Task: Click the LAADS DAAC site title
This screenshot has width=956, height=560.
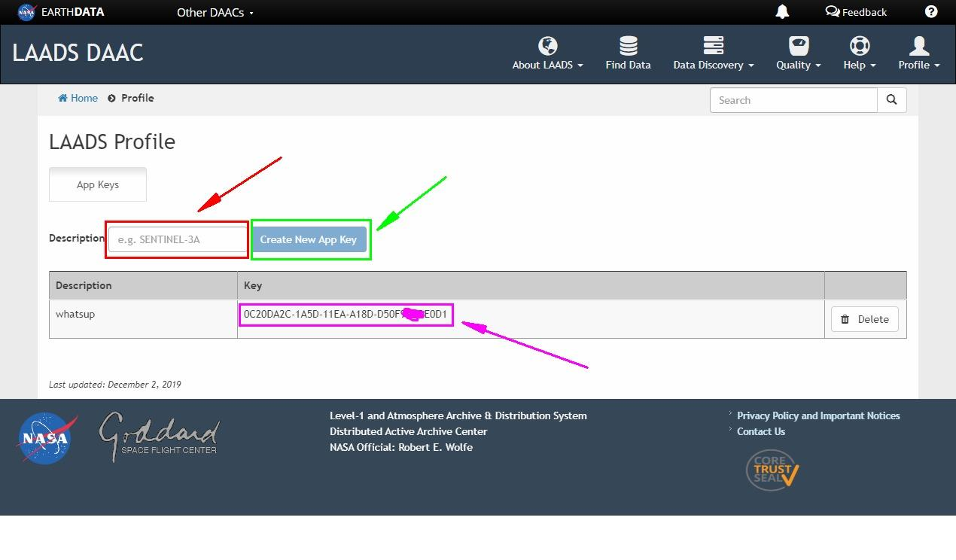Action: (78, 53)
